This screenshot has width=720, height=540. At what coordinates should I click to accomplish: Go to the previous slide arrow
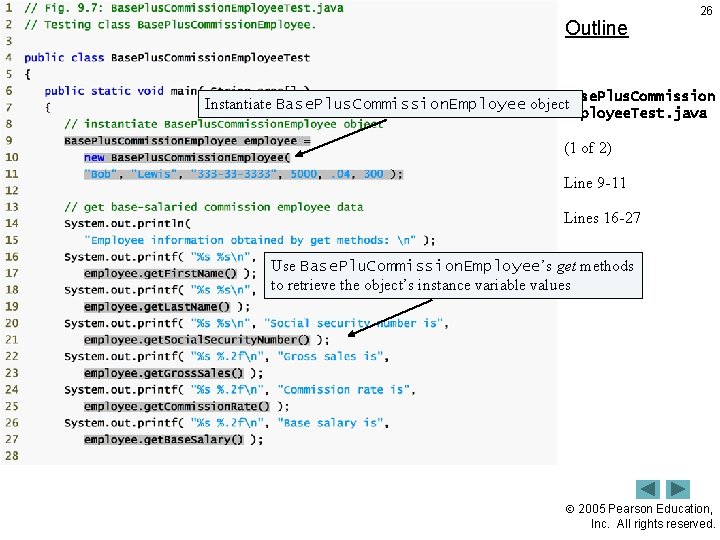(647, 489)
